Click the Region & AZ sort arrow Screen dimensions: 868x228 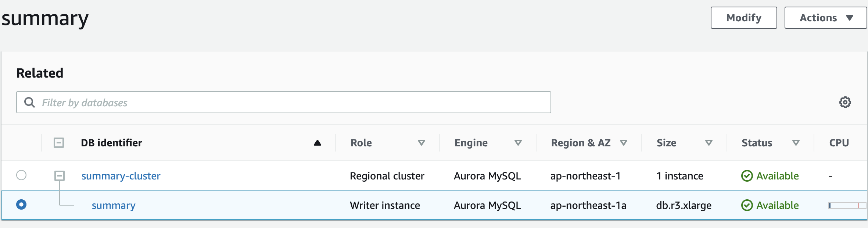coord(624,143)
